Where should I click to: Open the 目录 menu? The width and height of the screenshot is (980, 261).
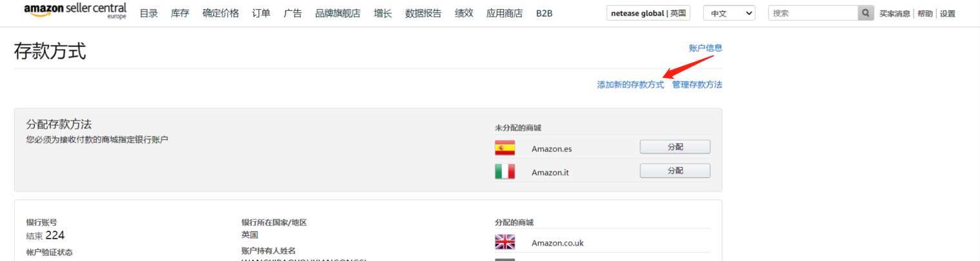coord(148,14)
